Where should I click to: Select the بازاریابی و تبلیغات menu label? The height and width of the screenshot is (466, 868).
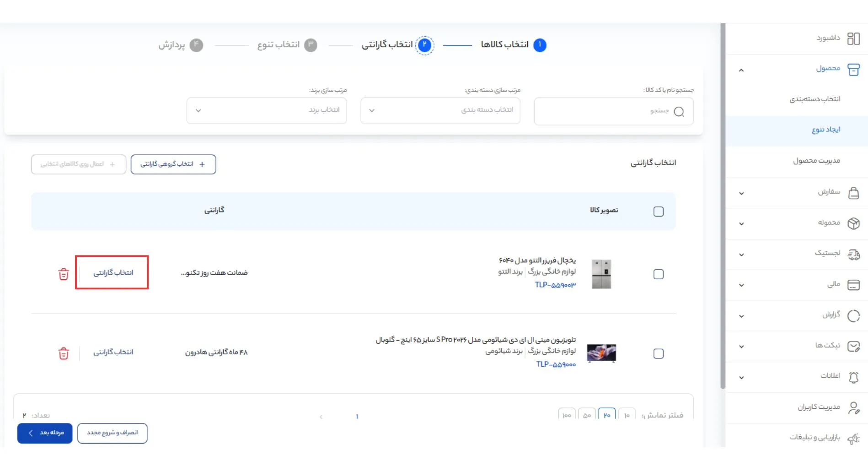tap(815, 438)
